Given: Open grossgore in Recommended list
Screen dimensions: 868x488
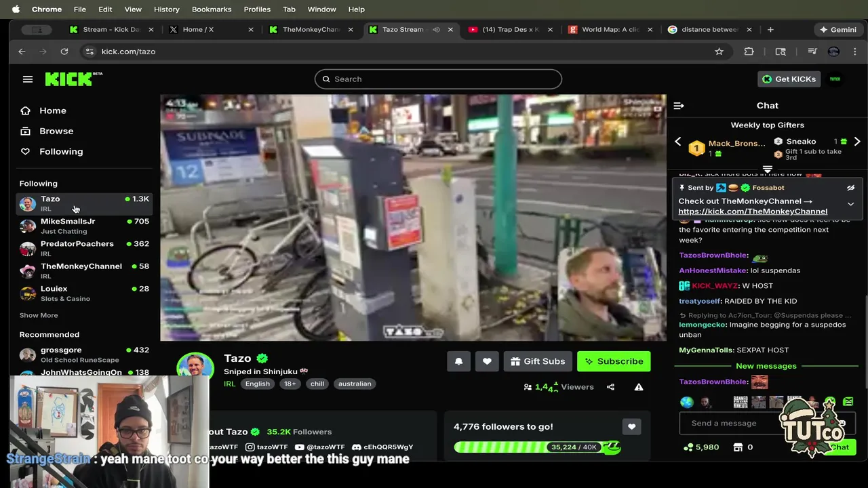Looking at the screenshot, I should (84, 354).
